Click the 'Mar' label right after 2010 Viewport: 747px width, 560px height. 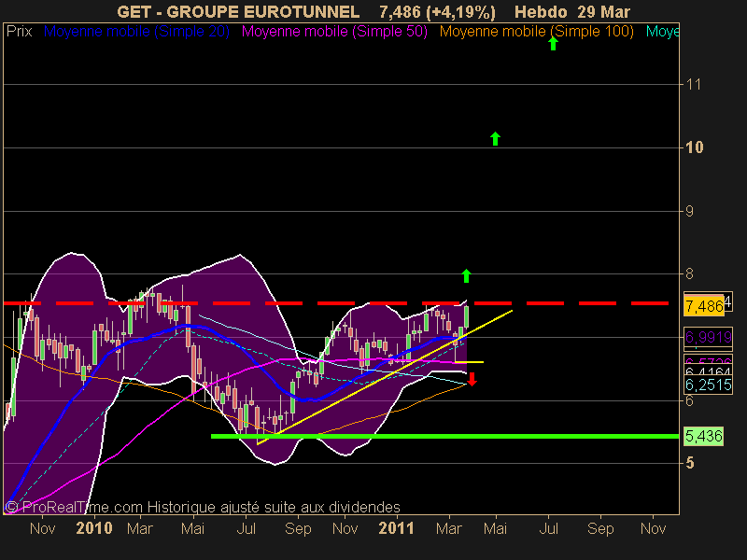tap(139, 528)
